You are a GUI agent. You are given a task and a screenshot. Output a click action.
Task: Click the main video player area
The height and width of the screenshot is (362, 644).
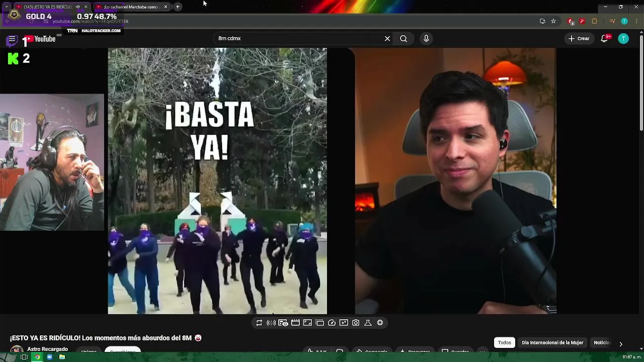pyautogui.click(x=332, y=181)
